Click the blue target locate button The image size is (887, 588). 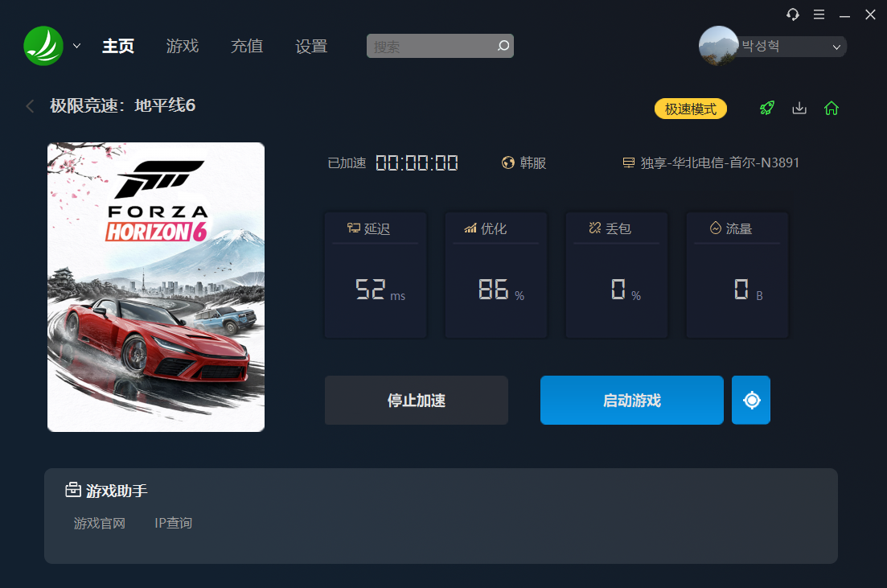tap(751, 400)
